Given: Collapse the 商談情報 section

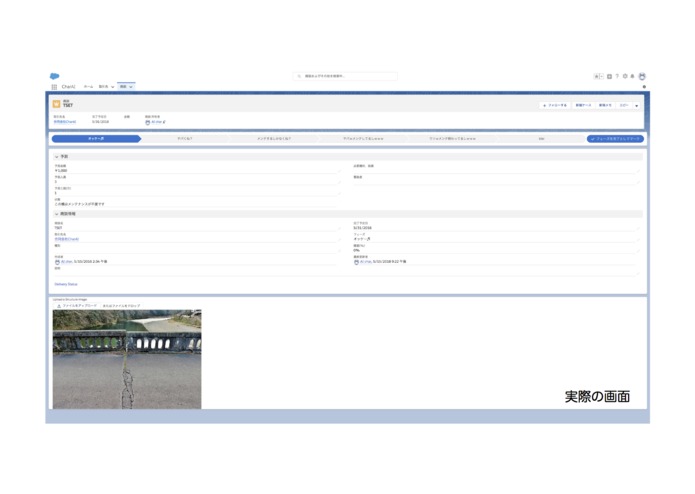Looking at the screenshot, I should 57,214.
